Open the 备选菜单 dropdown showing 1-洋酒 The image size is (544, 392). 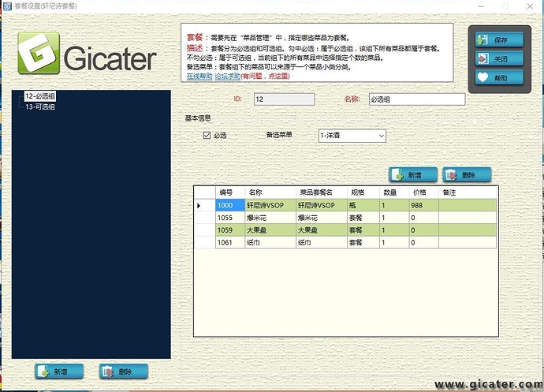(x=352, y=136)
